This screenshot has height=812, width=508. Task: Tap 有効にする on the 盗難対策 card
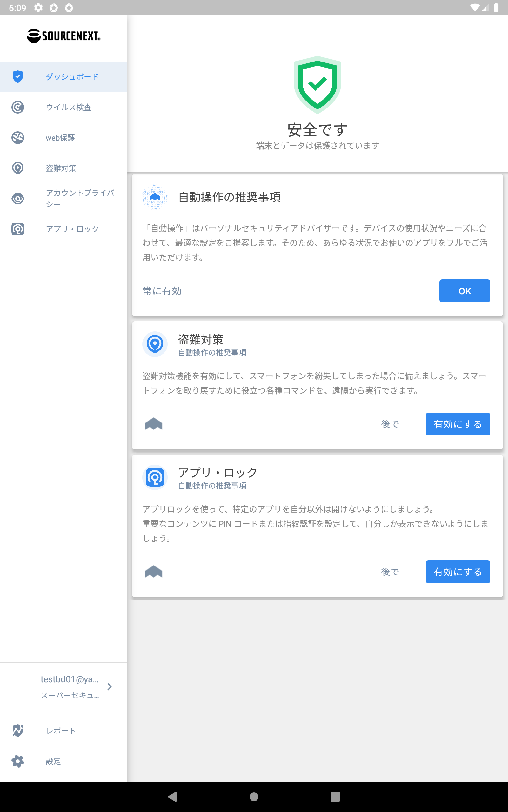tap(458, 424)
